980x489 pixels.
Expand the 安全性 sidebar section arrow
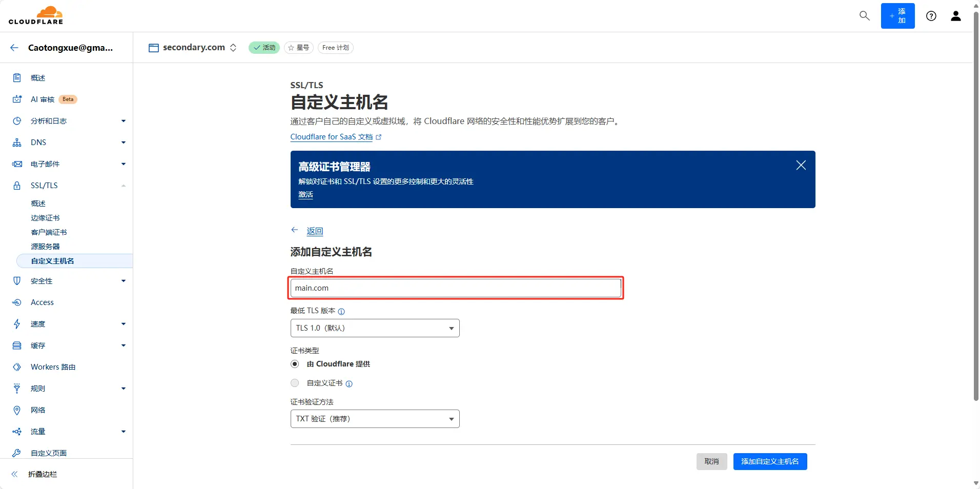click(124, 281)
